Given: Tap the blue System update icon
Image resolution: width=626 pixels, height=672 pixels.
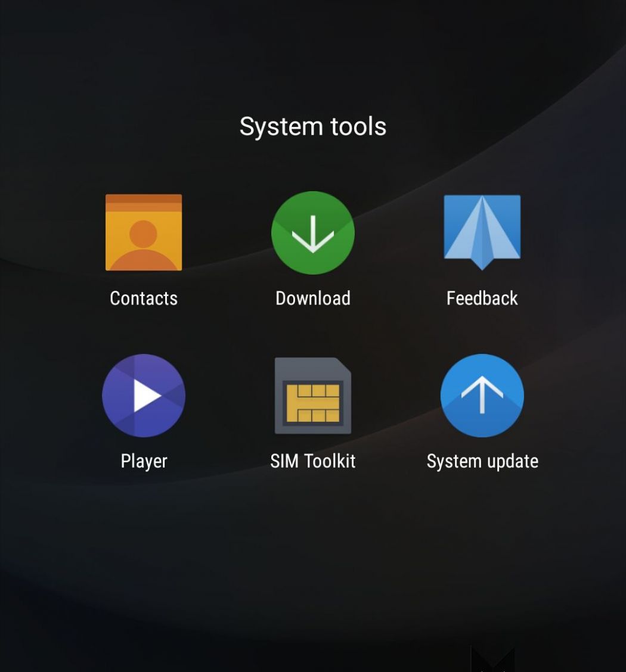Looking at the screenshot, I should 482,396.
